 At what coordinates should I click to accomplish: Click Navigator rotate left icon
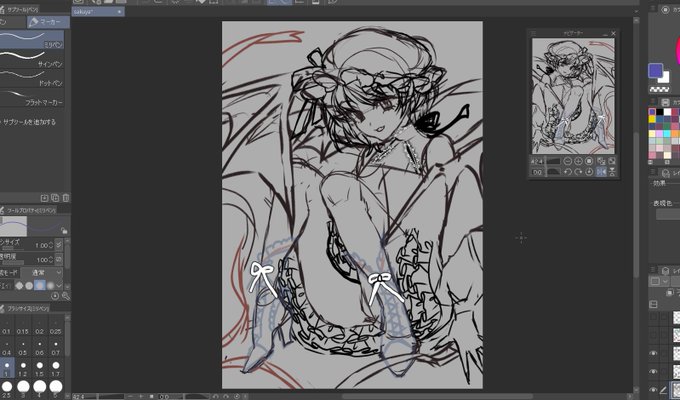tap(568, 172)
